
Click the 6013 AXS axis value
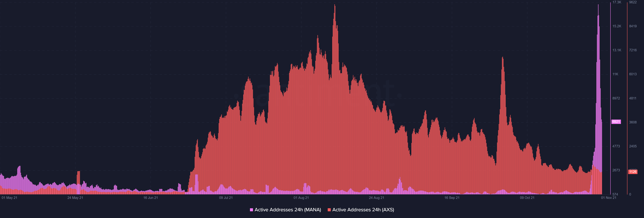point(633,74)
